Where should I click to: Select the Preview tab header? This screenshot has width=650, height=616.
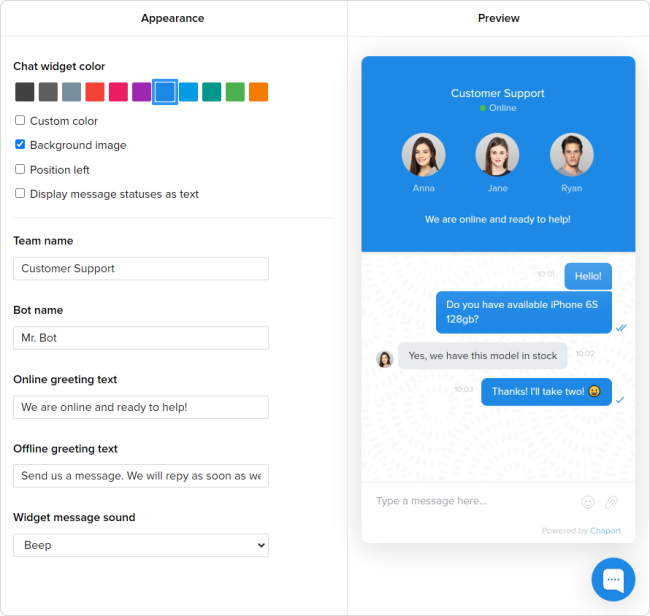click(499, 18)
